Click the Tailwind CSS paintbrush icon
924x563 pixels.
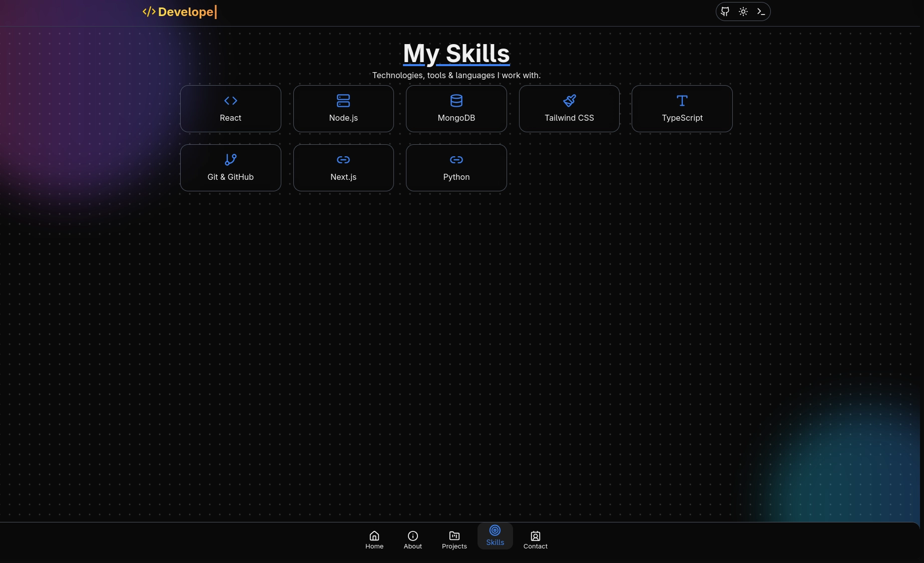569,101
